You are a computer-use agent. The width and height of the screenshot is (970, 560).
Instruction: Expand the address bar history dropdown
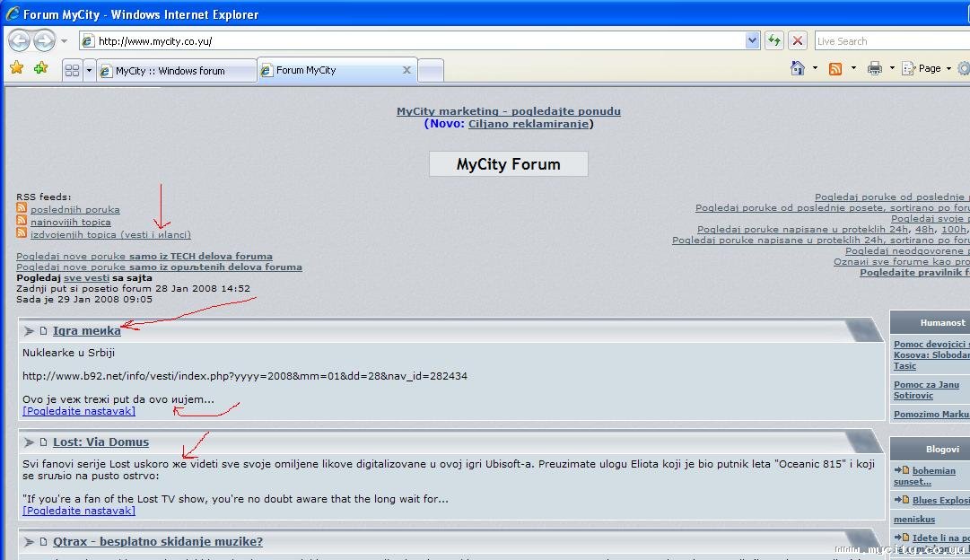pos(752,41)
